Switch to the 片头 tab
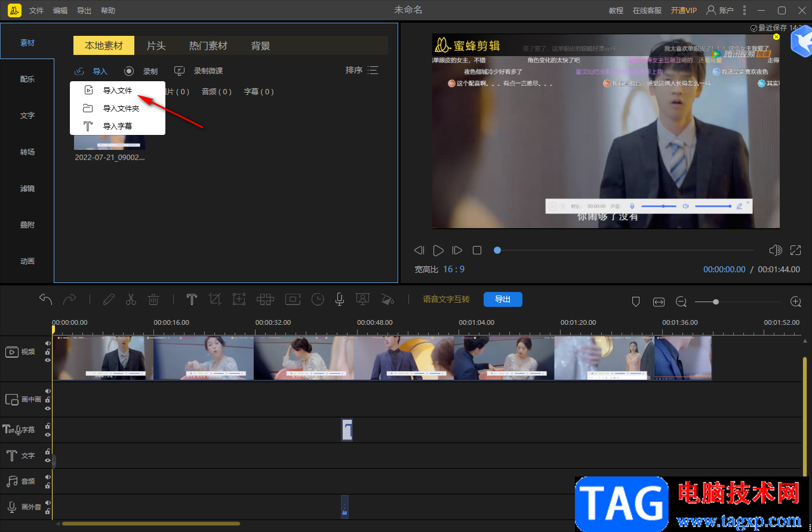The width and height of the screenshot is (812, 532). tap(156, 46)
